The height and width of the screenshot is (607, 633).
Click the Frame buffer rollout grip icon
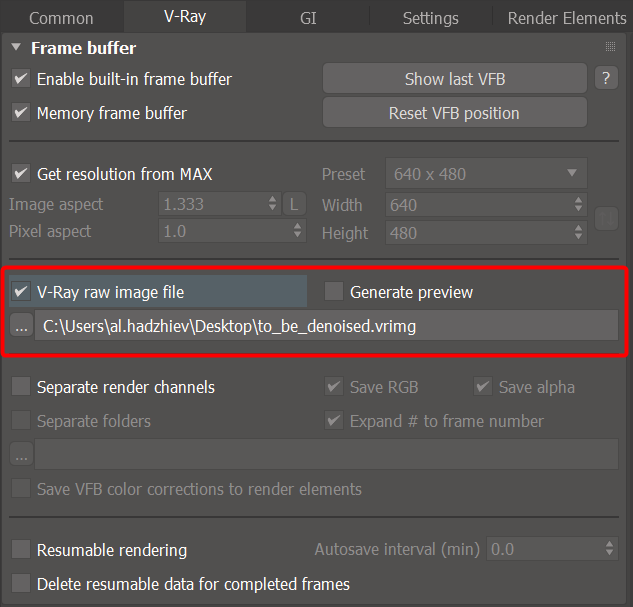(x=610, y=48)
